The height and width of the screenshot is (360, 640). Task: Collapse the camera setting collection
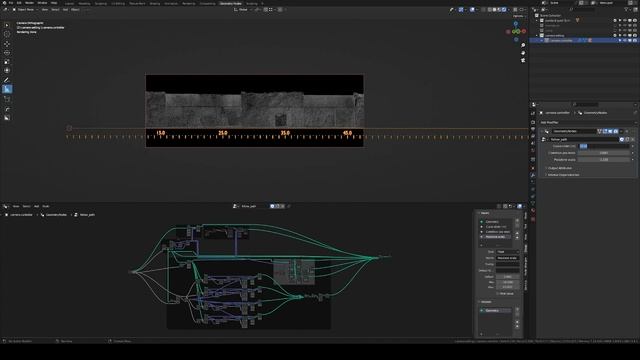coord(537,36)
